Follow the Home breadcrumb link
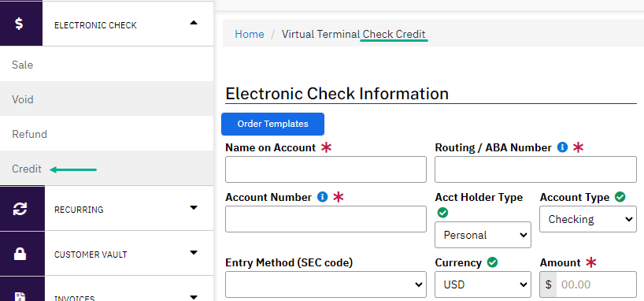The width and height of the screenshot is (644, 301). pyautogui.click(x=250, y=34)
